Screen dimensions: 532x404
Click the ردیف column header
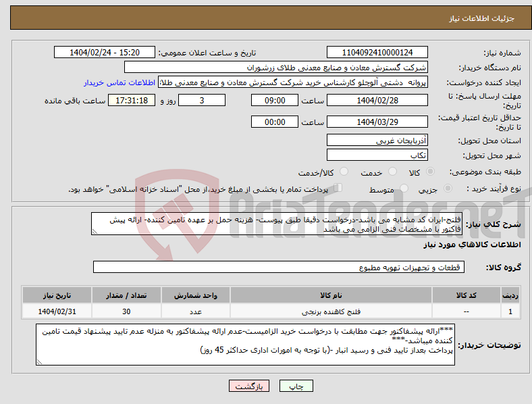[510, 295]
